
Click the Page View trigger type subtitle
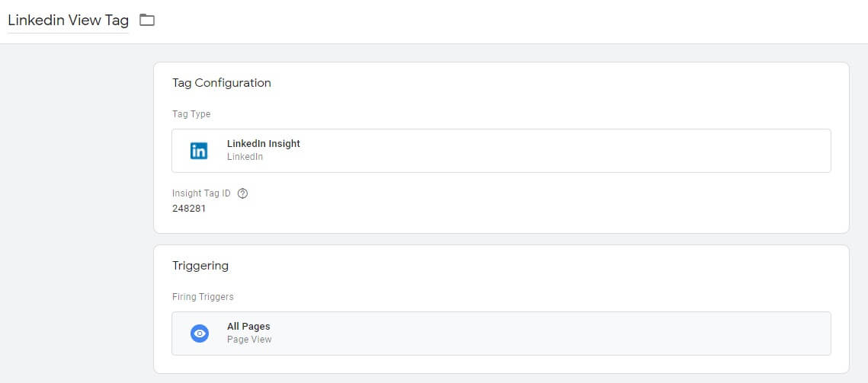click(249, 340)
